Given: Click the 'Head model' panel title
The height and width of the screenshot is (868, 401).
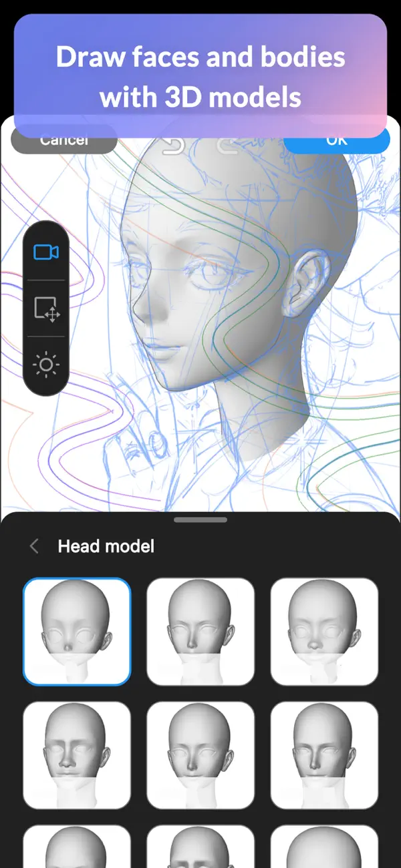Looking at the screenshot, I should point(106,546).
